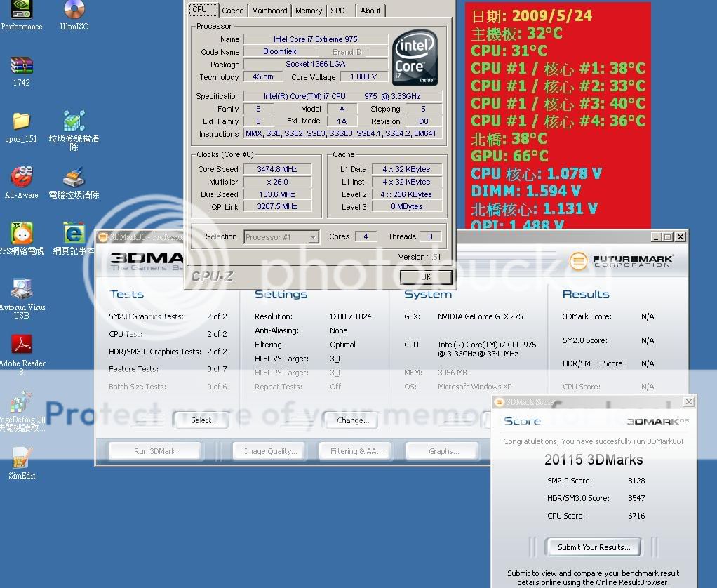717x588 pixels.
Task: Maximize the 3DMark06 window
Action: [x=668, y=237]
